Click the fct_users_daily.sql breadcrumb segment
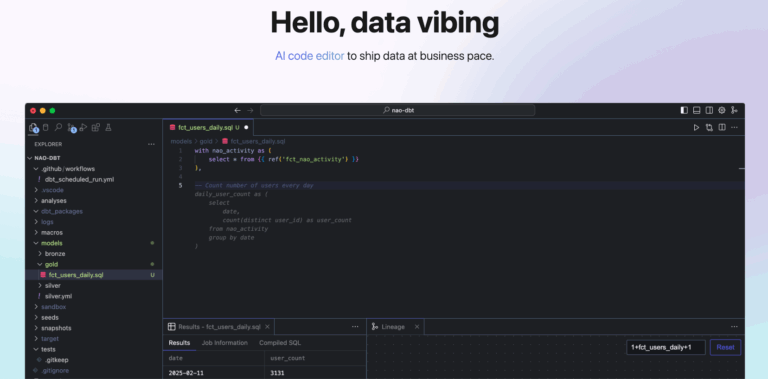Screen dimensions: 768x379 click(x=253, y=142)
